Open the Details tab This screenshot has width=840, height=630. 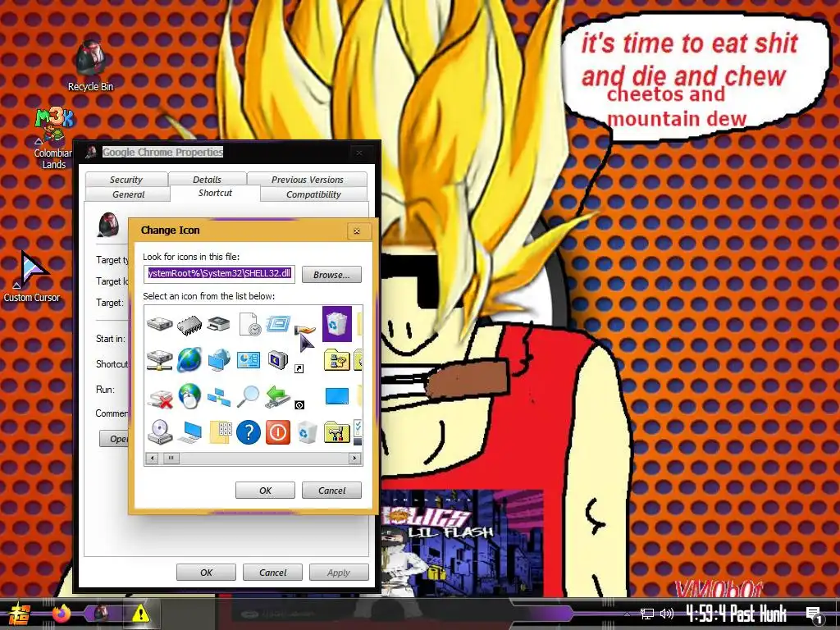point(207,180)
